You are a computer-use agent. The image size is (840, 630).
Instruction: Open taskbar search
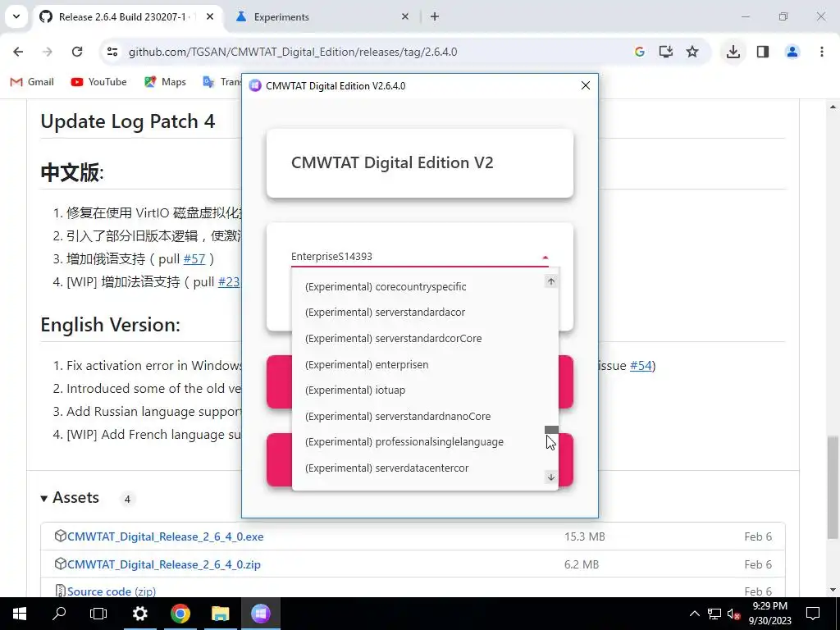click(x=59, y=614)
